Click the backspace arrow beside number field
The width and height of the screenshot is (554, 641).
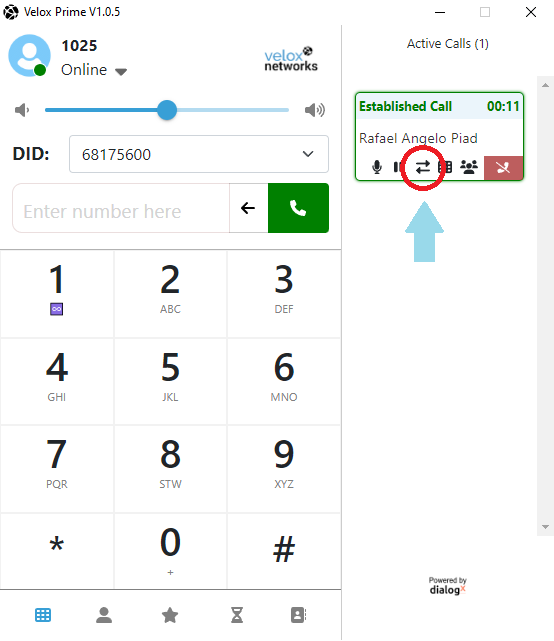(249, 208)
